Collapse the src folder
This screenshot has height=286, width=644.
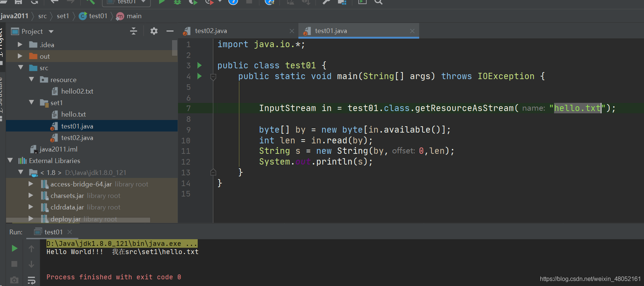21,68
